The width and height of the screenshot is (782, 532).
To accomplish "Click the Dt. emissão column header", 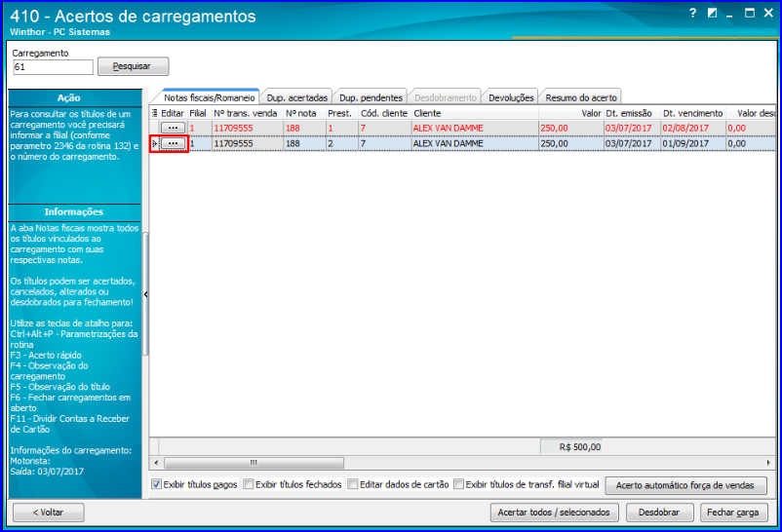I will [x=632, y=113].
